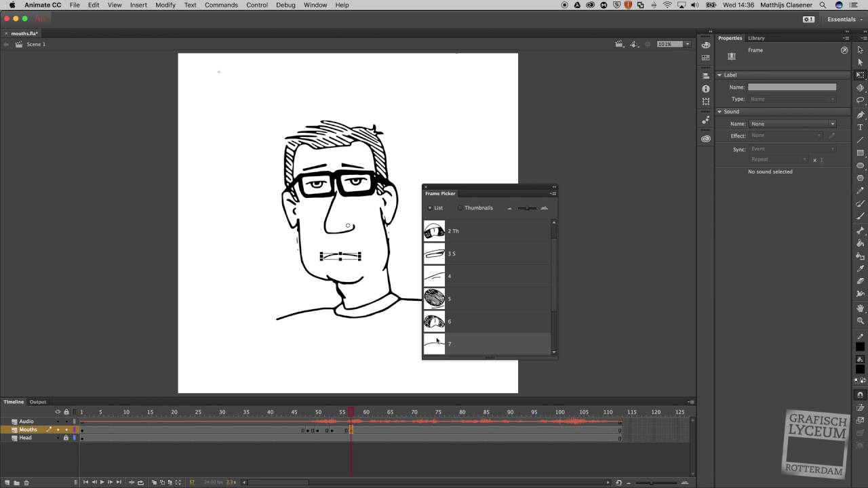This screenshot has height=488, width=868.
Task: Click the Edit Symbols icon above stage
Action: [x=633, y=44]
